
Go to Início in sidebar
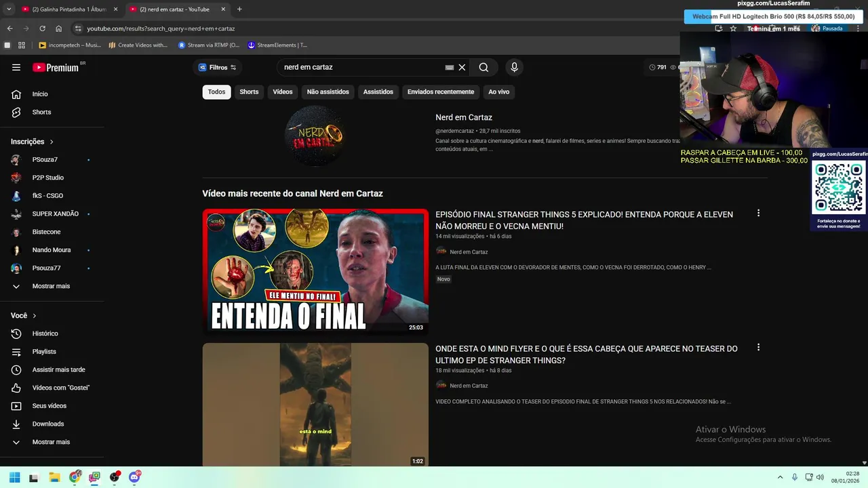point(52,94)
